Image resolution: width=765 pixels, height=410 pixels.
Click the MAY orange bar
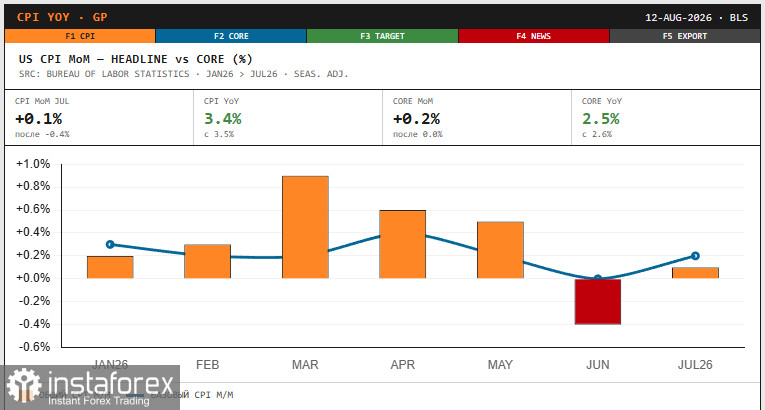click(x=500, y=250)
